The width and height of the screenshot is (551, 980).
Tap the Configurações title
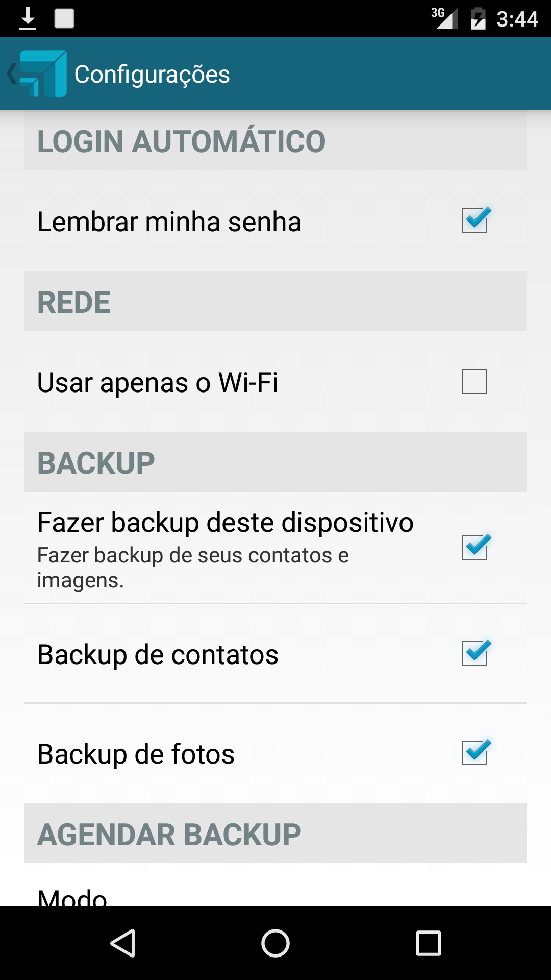[152, 74]
